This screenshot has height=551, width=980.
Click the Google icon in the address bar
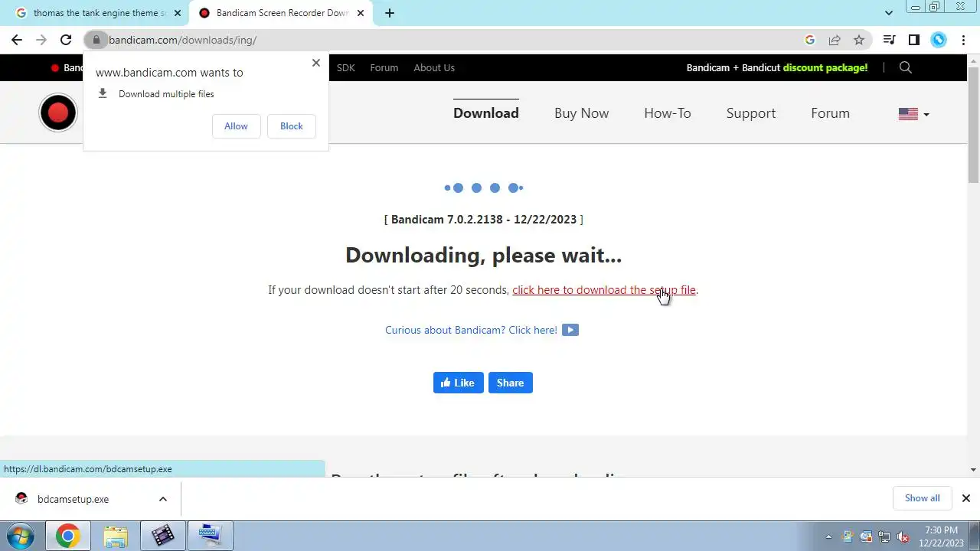tap(810, 40)
